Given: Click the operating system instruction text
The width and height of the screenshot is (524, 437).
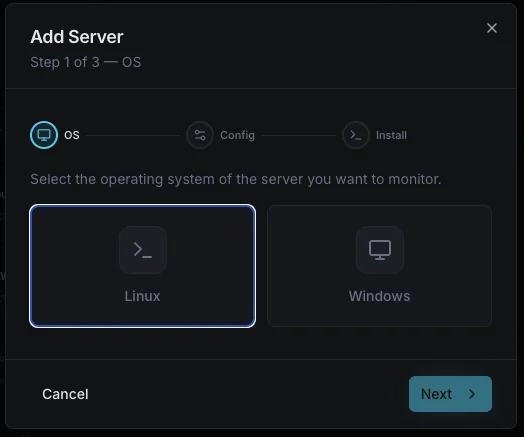Looking at the screenshot, I should tap(236, 179).
